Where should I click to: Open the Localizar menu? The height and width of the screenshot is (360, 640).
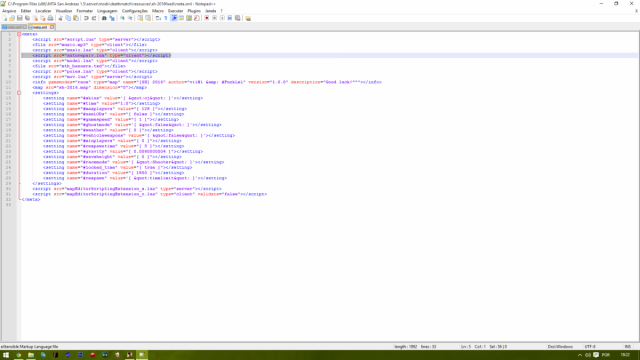coord(43,11)
